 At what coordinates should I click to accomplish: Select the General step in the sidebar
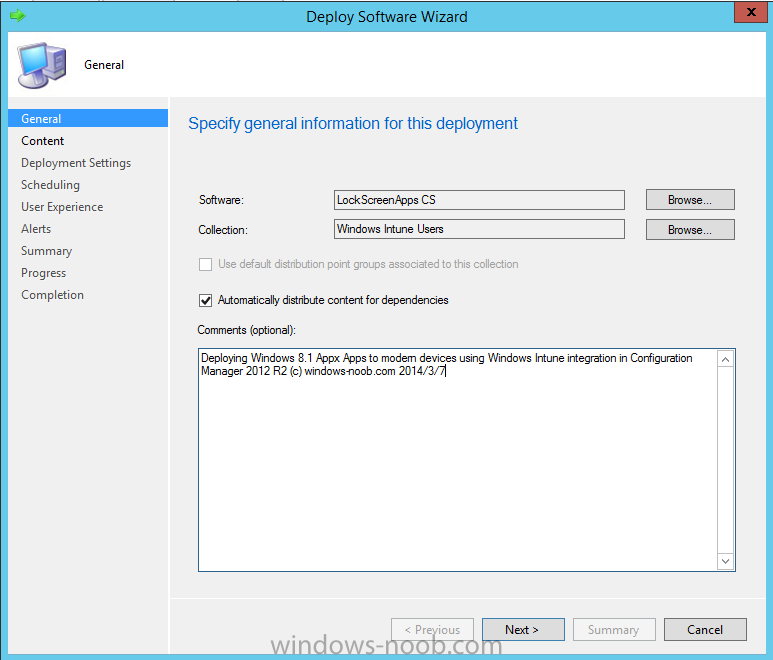click(x=88, y=118)
